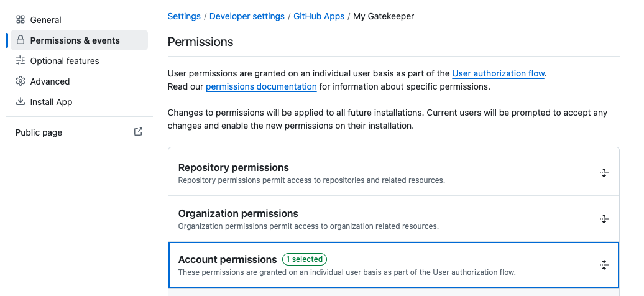Screen dimensions: 644x296
Task: Expand the Account permissions section heading
Action: (x=227, y=259)
